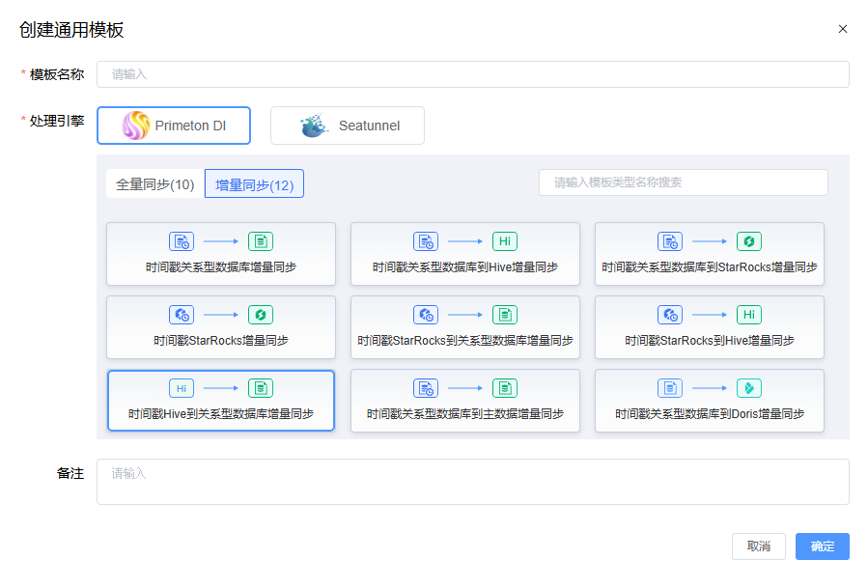Image resolution: width=868 pixels, height=588 pixels.
Task: Click StarRocks target icon in 时间戳关系型数据库到StarRocks增量同步
Action: tap(749, 241)
